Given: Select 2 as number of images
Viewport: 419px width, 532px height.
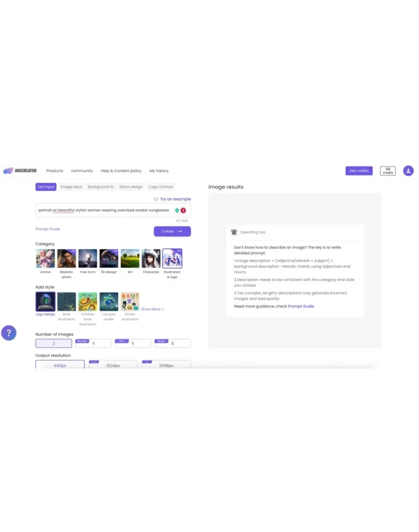Looking at the screenshot, I should (x=53, y=343).
